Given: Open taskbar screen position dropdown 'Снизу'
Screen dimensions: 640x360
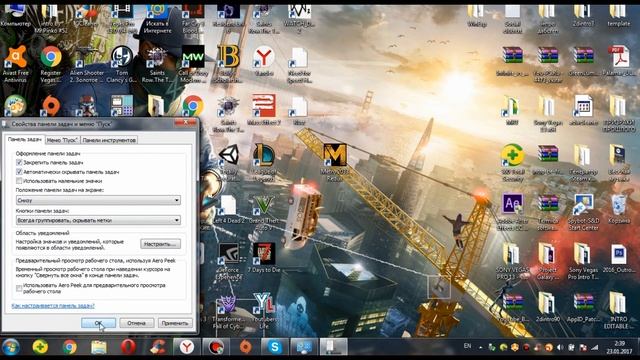Looking at the screenshot, I should (x=98, y=200).
